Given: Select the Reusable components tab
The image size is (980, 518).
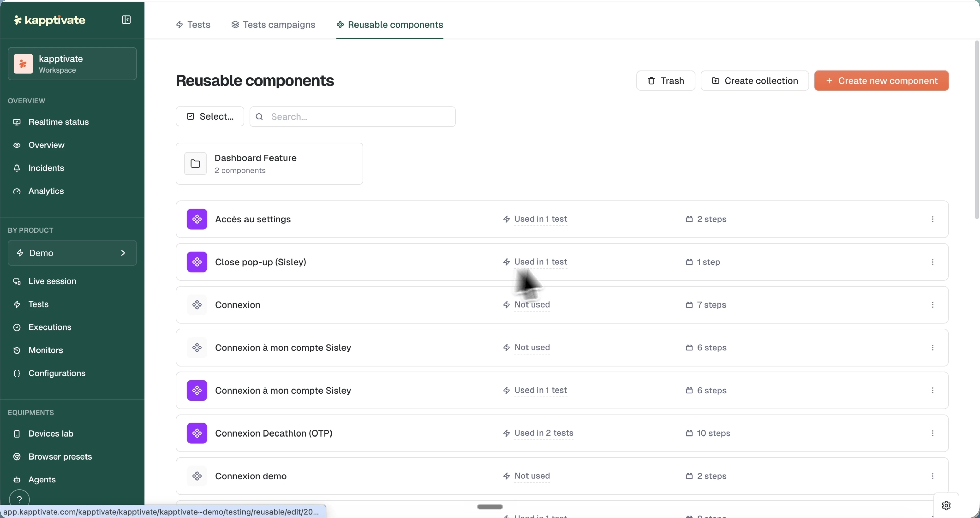Looking at the screenshot, I should (389, 25).
